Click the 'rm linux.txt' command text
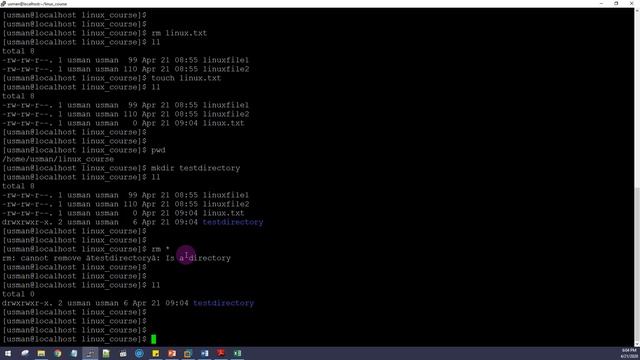This screenshot has height=360, width=640. (179, 33)
